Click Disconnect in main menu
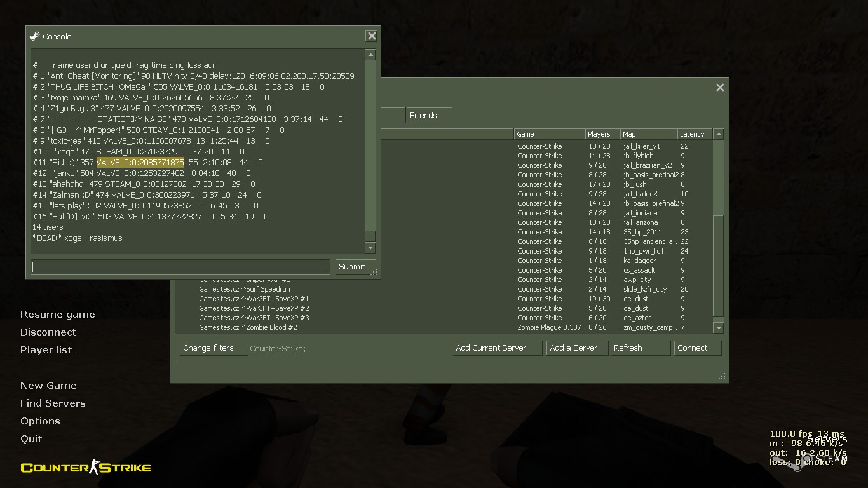The width and height of the screenshot is (868, 488). (x=48, y=332)
